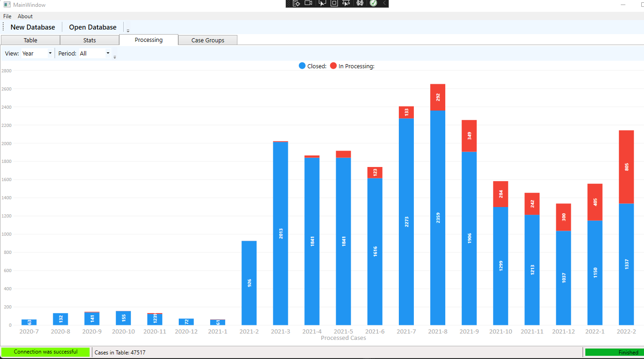Click the green checkmark status icon

click(373, 3)
